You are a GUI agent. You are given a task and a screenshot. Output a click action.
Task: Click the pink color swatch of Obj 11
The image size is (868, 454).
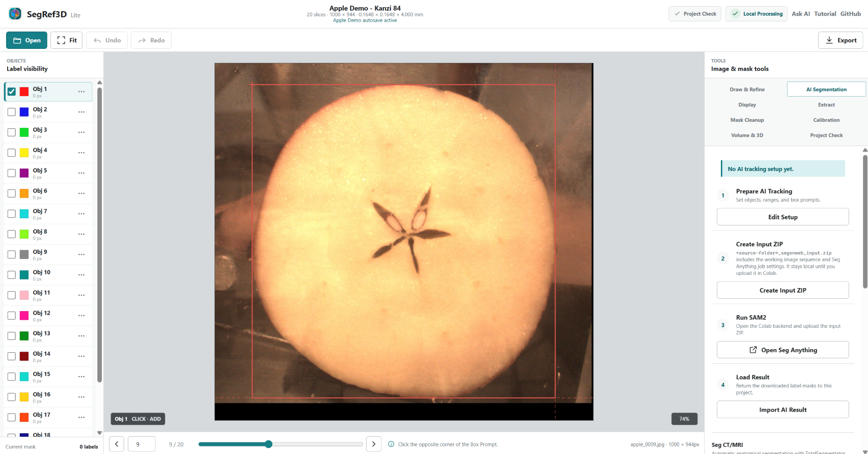(x=24, y=295)
